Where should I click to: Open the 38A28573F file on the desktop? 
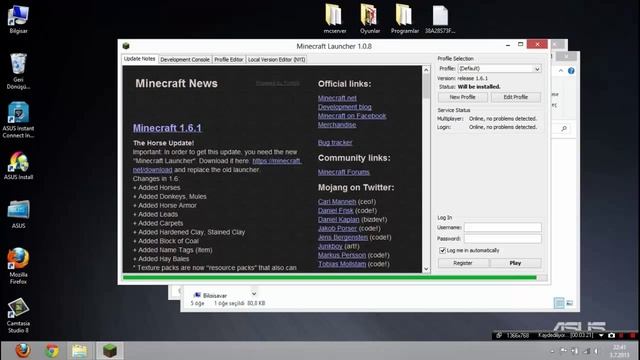(x=440, y=19)
